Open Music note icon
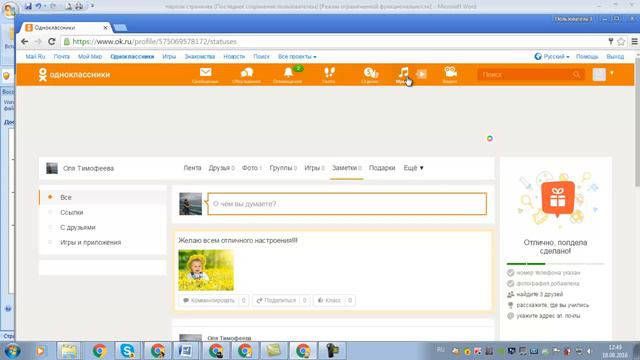Viewport: 640px width, 360px height. [403, 73]
